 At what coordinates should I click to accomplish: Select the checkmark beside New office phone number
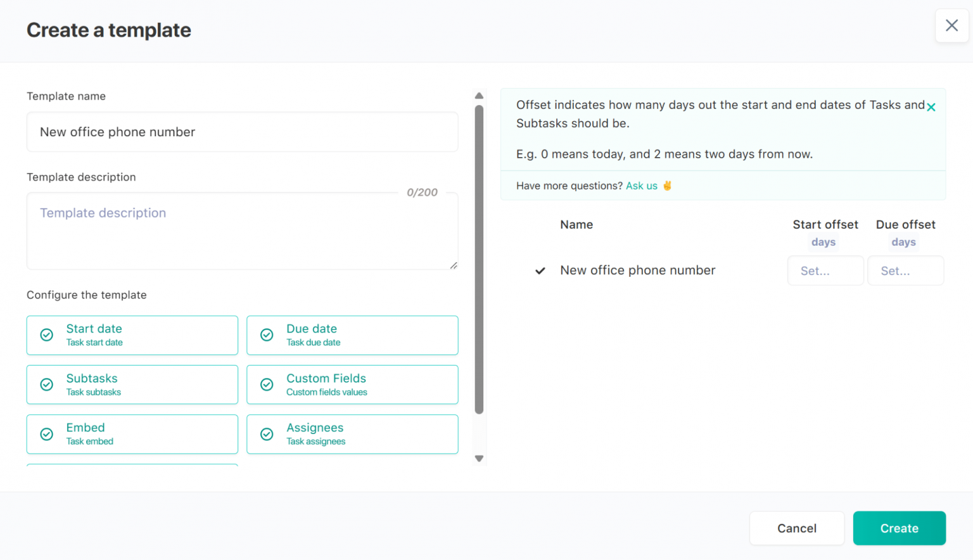click(540, 270)
